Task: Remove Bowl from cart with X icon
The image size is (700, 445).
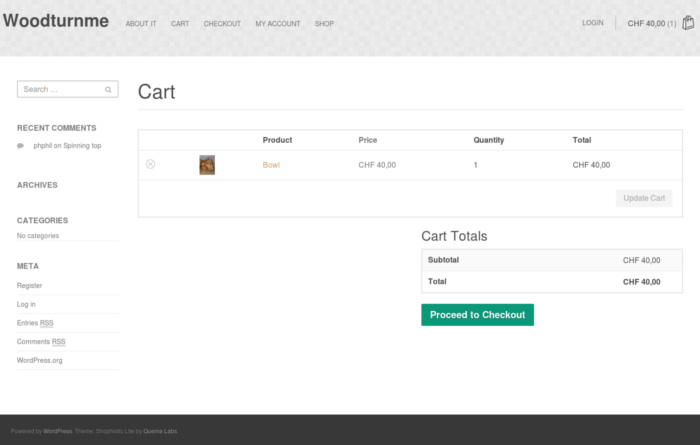Action: (x=151, y=164)
